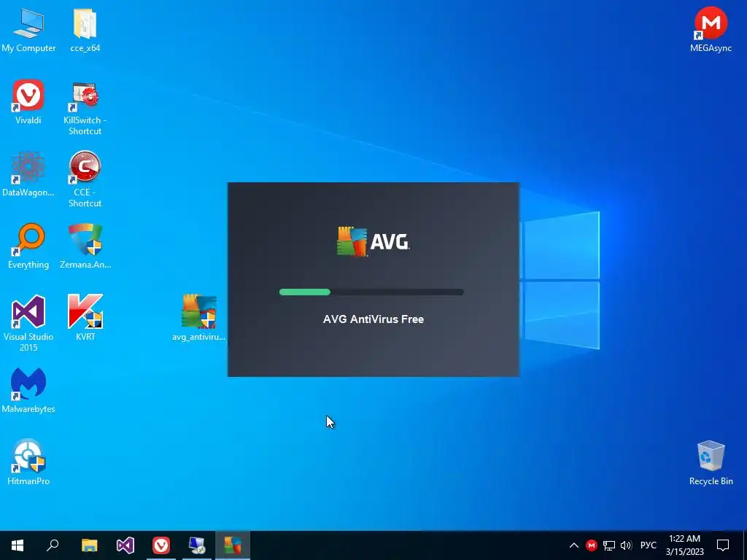The width and height of the screenshot is (747, 560).
Task: Click the AVG logo in installer splash
Action: tap(373, 241)
